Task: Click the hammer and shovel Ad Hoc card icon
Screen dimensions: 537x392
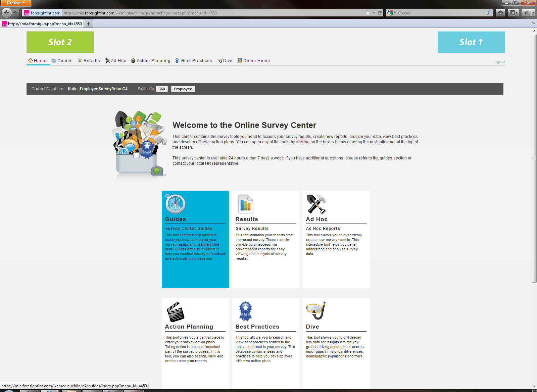Action: pyautogui.click(x=316, y=204)
